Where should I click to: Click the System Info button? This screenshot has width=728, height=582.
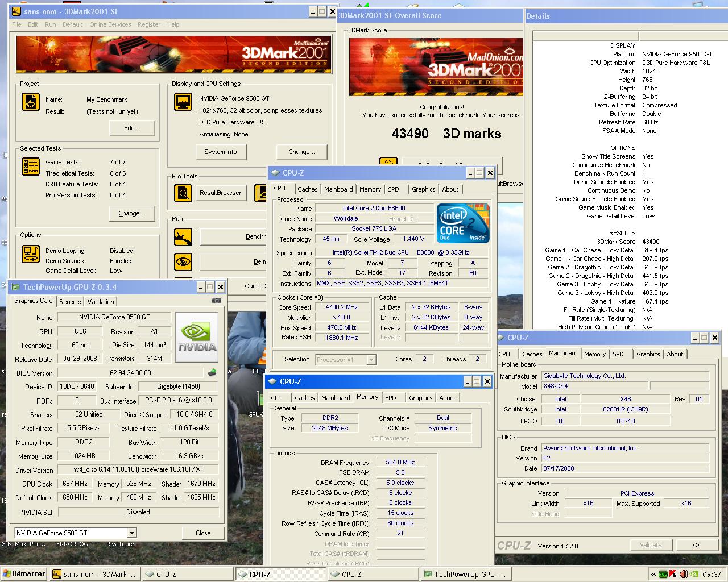point(221,152)
